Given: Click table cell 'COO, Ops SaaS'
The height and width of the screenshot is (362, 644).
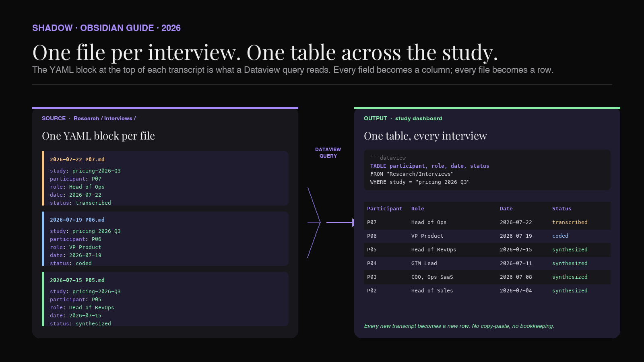Looking at the screenshot, I should pos(432,277).
